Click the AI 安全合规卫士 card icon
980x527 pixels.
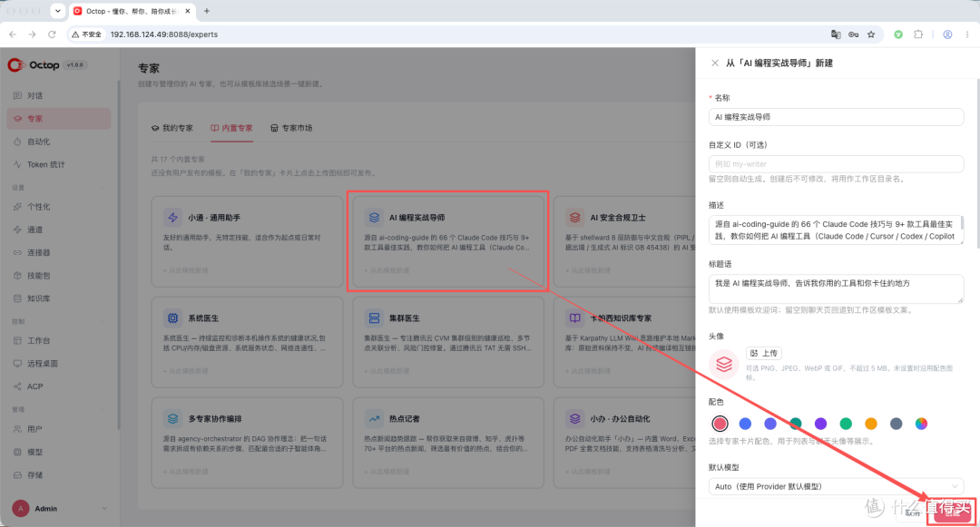pyautogui.click(x=574, y=218)
